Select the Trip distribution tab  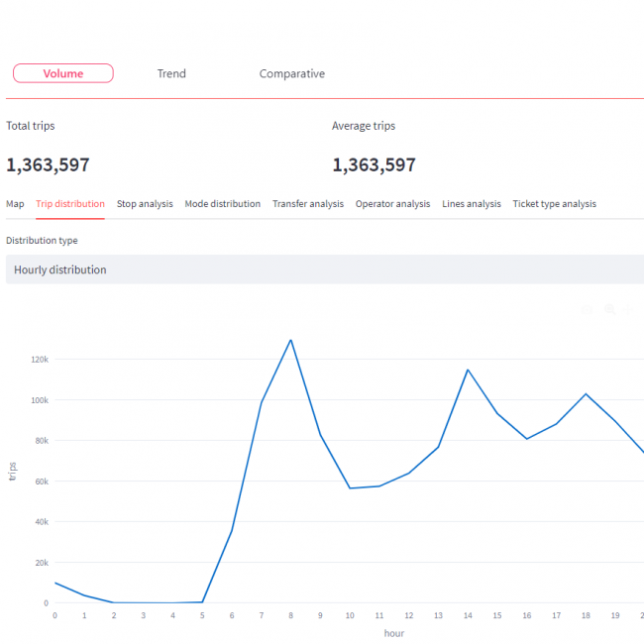click(x=70, y=204)
